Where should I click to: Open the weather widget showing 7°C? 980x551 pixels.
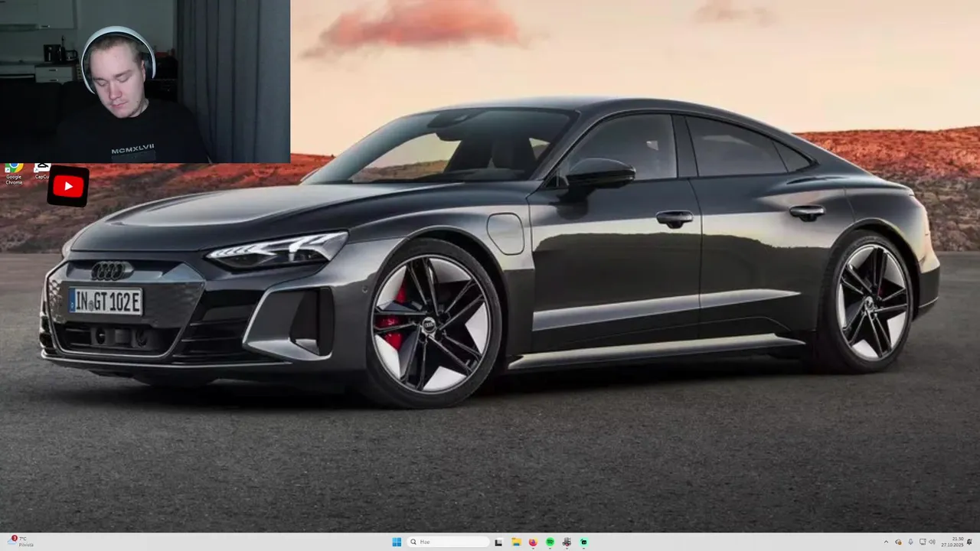click(x=21, y=542)
